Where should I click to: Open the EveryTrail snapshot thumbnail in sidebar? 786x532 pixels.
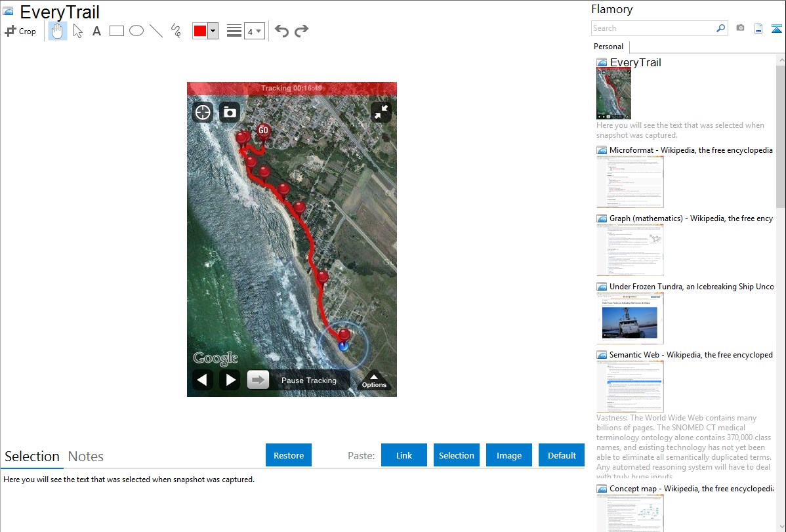pos(613,94)
